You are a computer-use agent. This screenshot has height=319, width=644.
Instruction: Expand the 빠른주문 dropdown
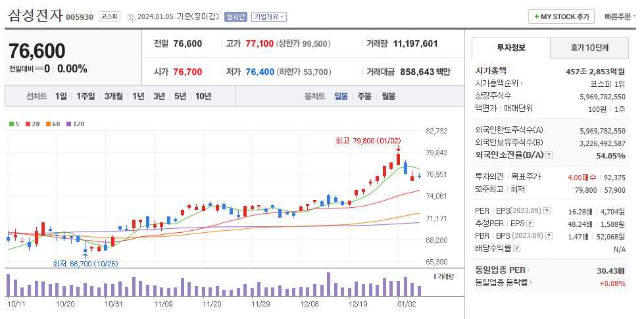pyautogui.click(x=620, y=17)
